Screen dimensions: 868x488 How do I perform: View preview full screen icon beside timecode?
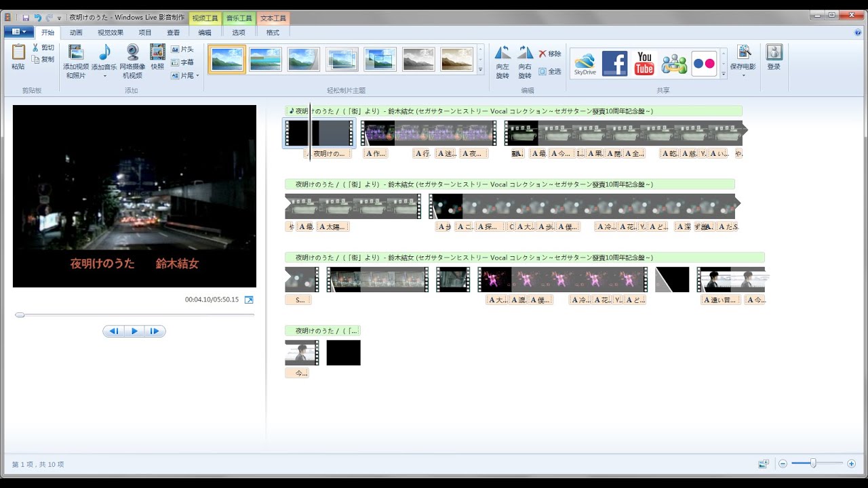[x=249, y=300]
